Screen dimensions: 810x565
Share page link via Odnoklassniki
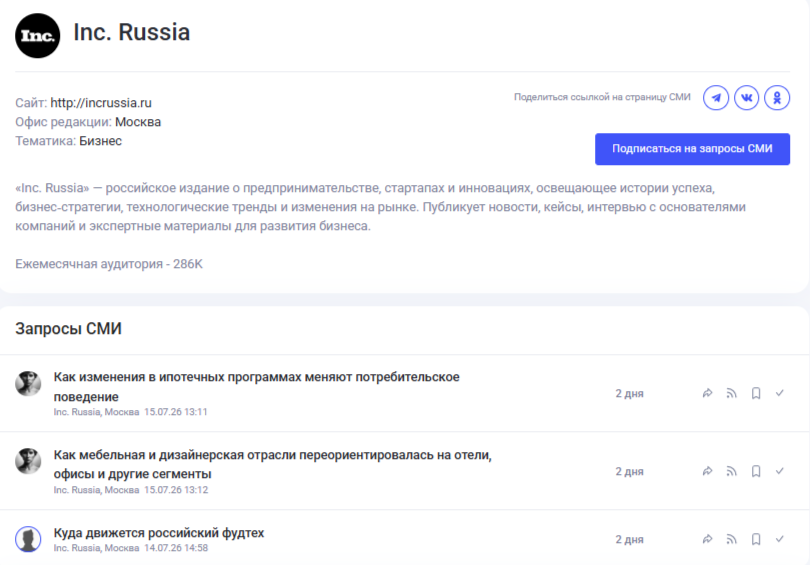[777, 98]
